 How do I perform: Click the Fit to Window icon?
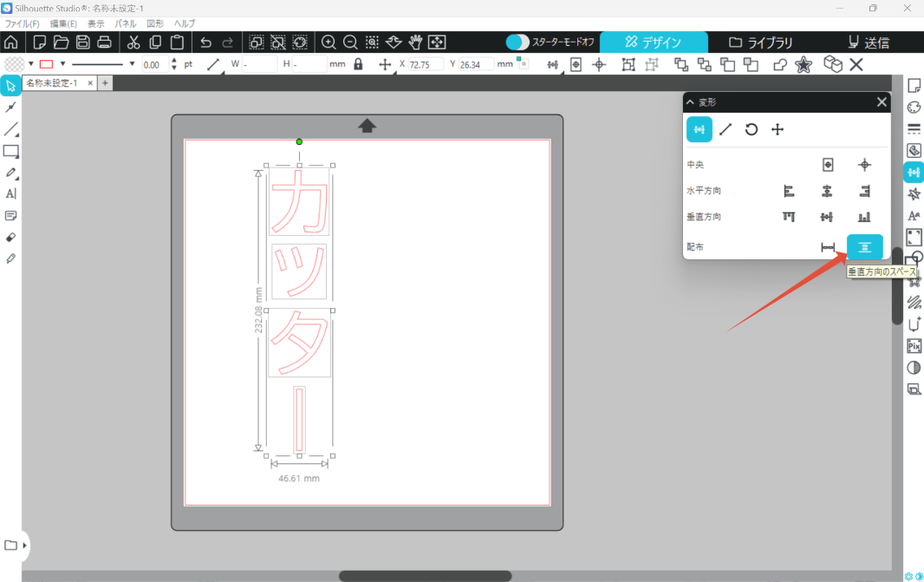coord(437,43)
